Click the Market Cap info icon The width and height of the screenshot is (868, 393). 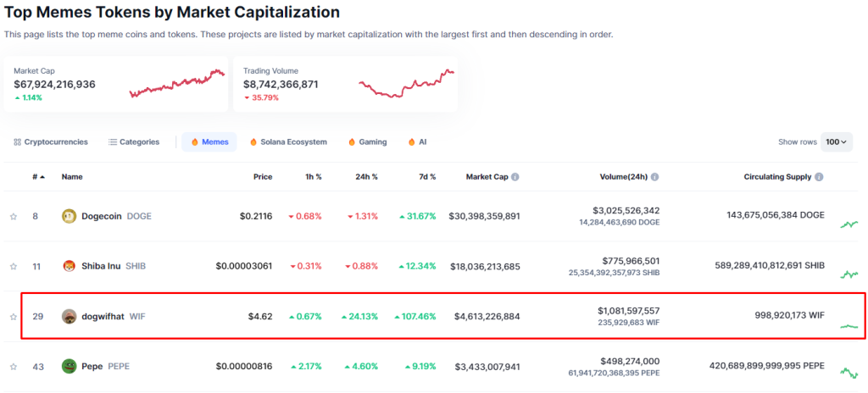point(515,177)
